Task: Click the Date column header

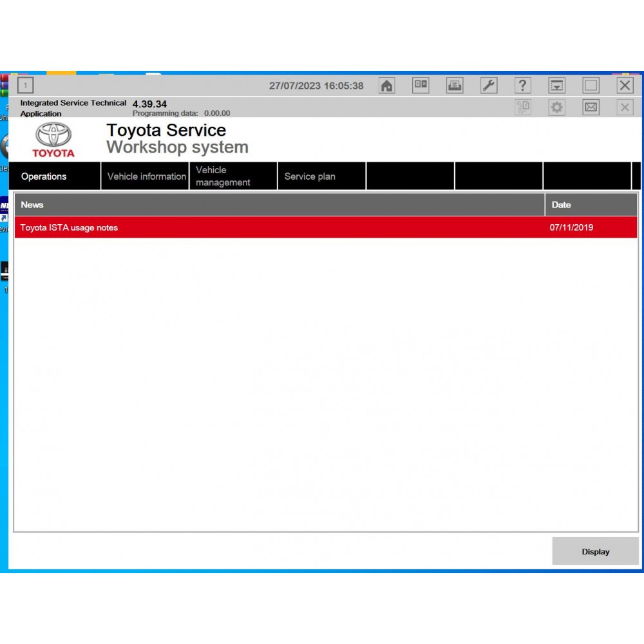Action: coord(561,204)
